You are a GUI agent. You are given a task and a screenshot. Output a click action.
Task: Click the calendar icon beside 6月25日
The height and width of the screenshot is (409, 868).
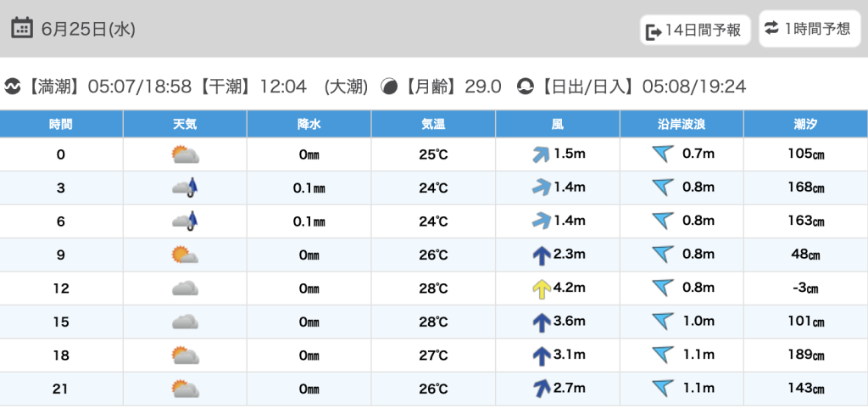coord(23,28)
